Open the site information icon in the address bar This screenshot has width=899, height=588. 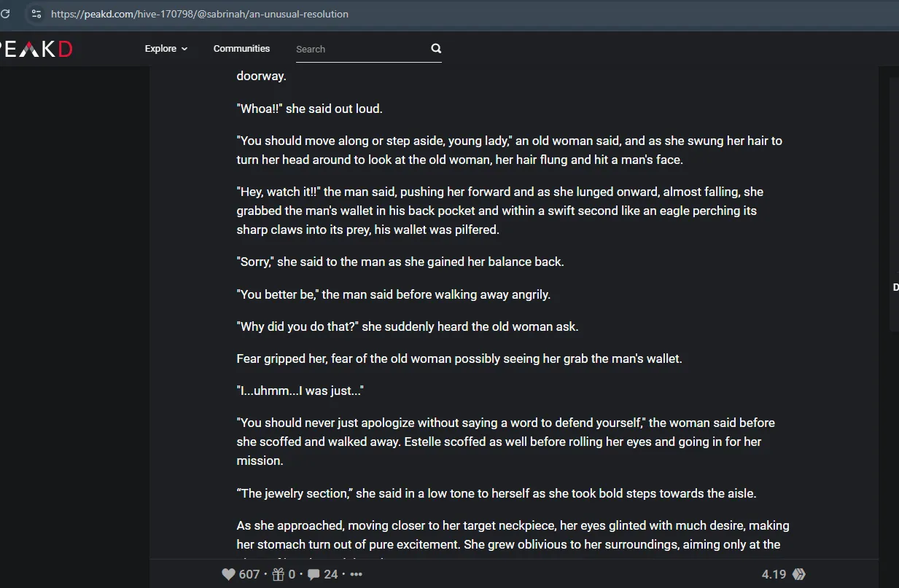[36, 14]
